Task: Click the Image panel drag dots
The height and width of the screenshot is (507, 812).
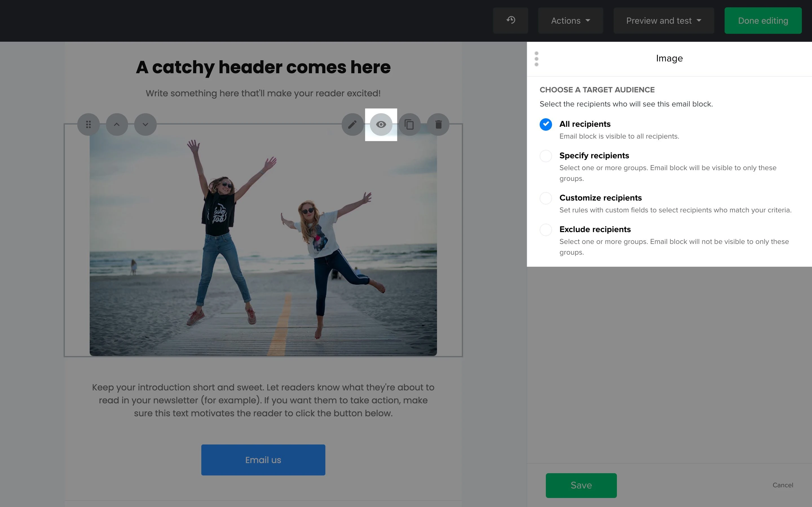Action: click(536, 59)
